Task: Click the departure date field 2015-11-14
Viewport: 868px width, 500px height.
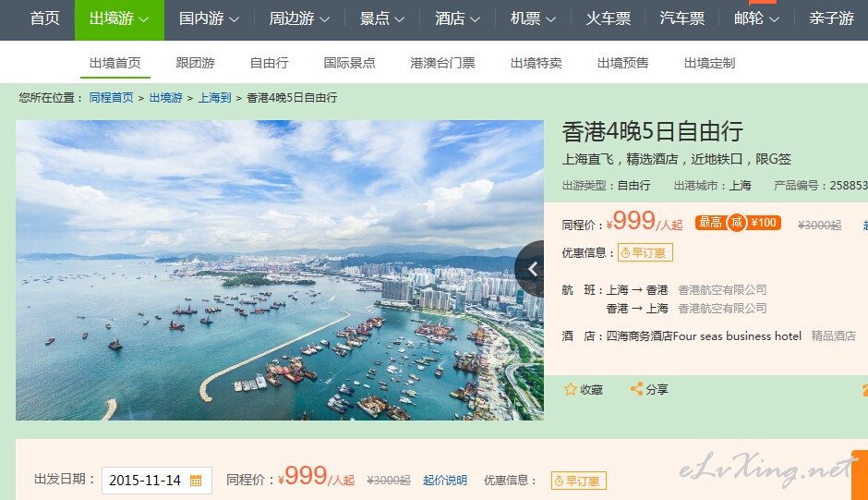Action: coord(157,480)
